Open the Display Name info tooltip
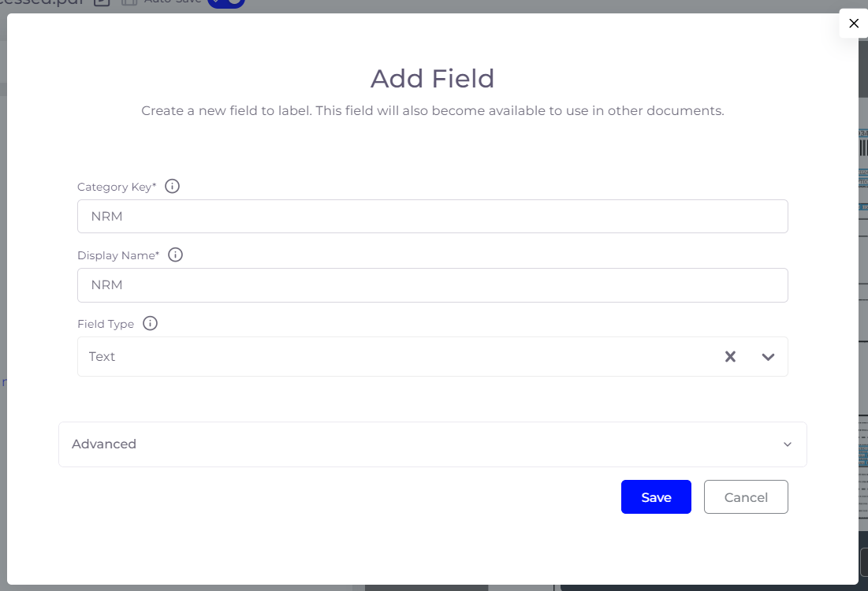This screenshot has height=591, width=868. point(175,255)
